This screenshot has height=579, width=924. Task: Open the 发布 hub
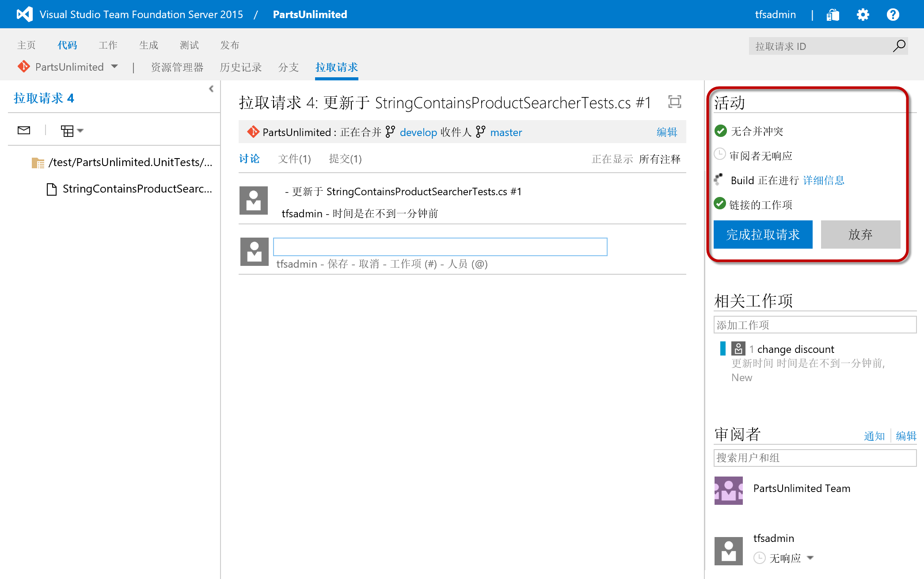[x=230, y=45]
